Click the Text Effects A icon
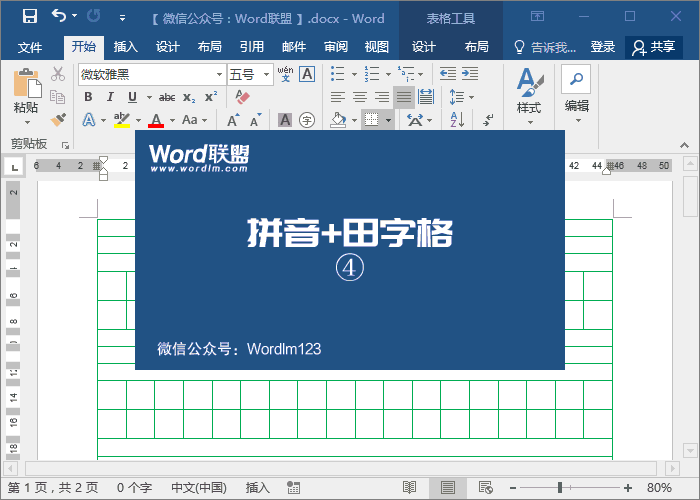 (89, 120)
